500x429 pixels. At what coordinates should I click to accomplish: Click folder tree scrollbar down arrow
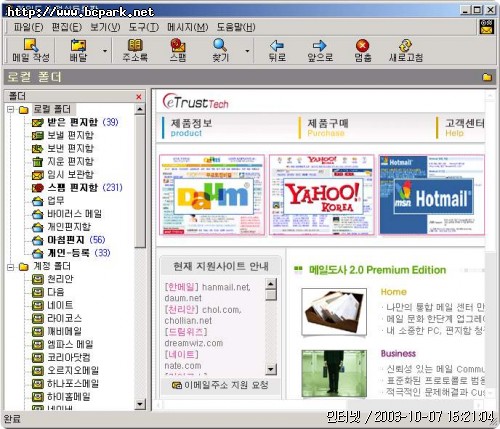coord(140,404)
